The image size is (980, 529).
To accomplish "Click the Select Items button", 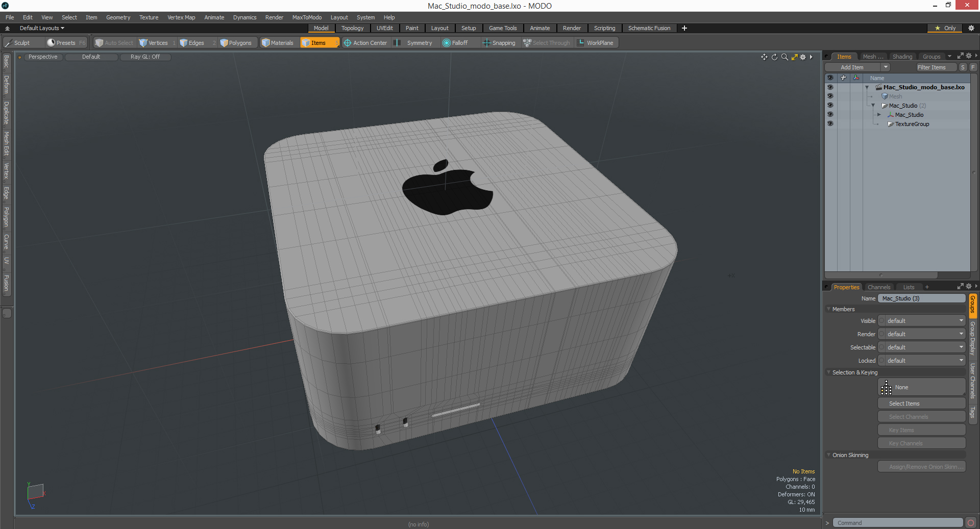I will point(921,404).
